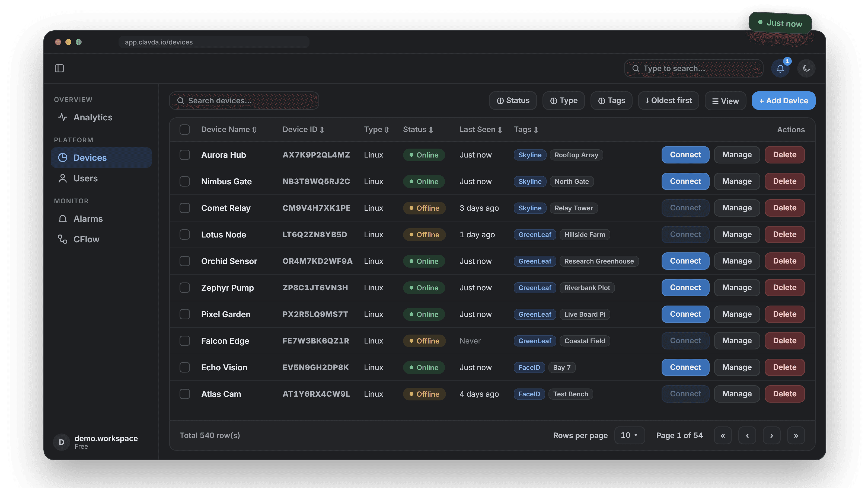The image size is (868, 488).
Task: Sort by Device Name column arrows
Action: click(x=254, y=130)
